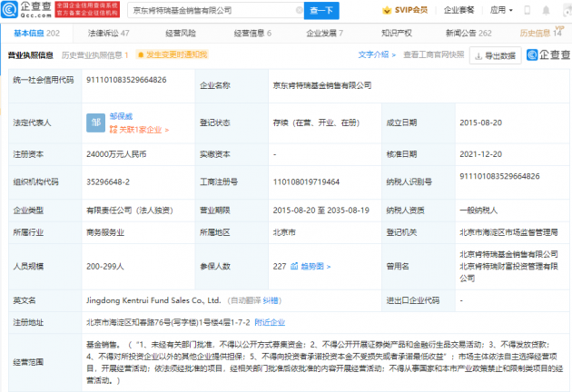Select 营业执照信息 sub-tab

click(31, 55)
